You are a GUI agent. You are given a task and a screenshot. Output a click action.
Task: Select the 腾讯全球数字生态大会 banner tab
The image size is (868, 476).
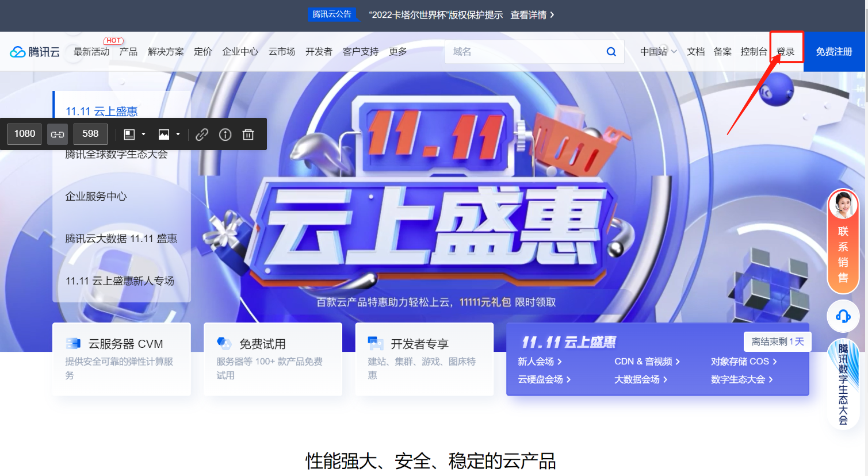coord(116,154)
